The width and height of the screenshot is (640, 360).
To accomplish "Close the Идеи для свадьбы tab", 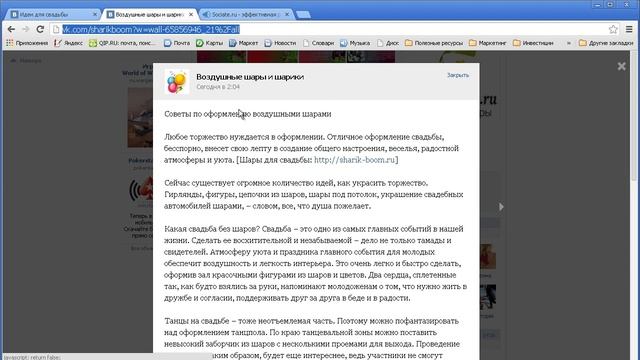I will (95, 14).
